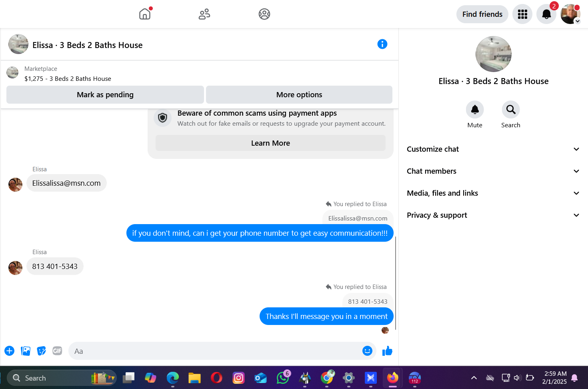The height and width of the screenshot is (389, 588).
Task: Click the blue conversation information icon
Action: coord(382,44)
